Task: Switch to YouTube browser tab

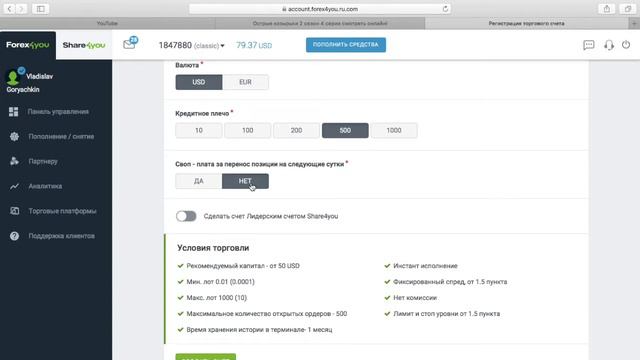Action: 107,24
